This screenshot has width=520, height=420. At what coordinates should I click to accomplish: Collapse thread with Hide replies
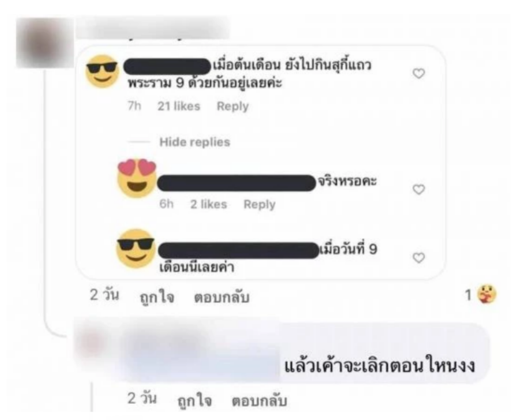point(195,142)
